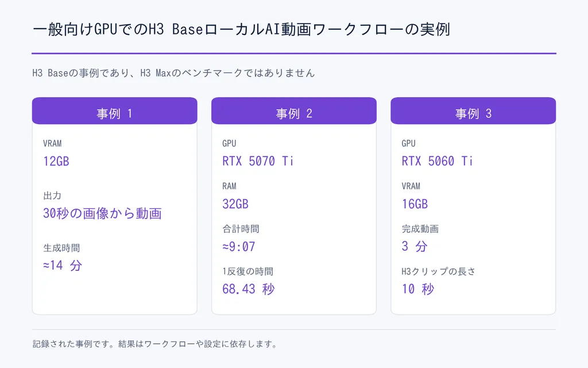The height and width of the screenshot is (368, 588).
Task: Click the VRAM label in 事例 1
Action: coord(52,143)
